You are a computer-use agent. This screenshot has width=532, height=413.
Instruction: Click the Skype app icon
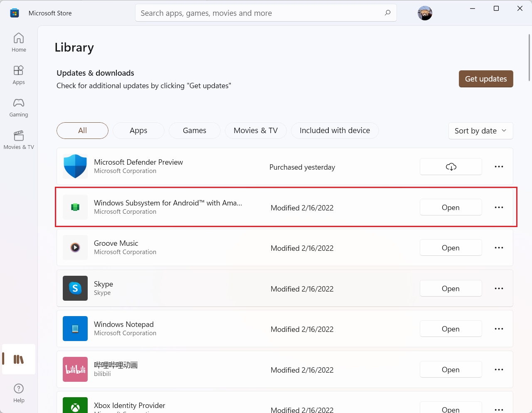[75, 288]
